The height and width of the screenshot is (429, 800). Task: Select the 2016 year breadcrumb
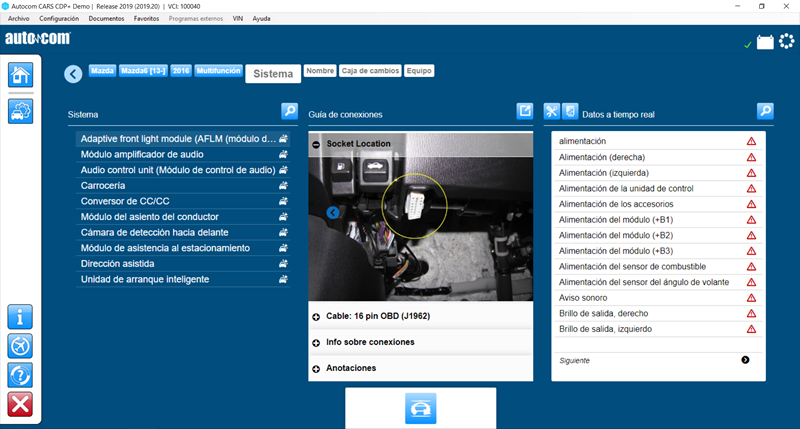click(x=181, y=71)
